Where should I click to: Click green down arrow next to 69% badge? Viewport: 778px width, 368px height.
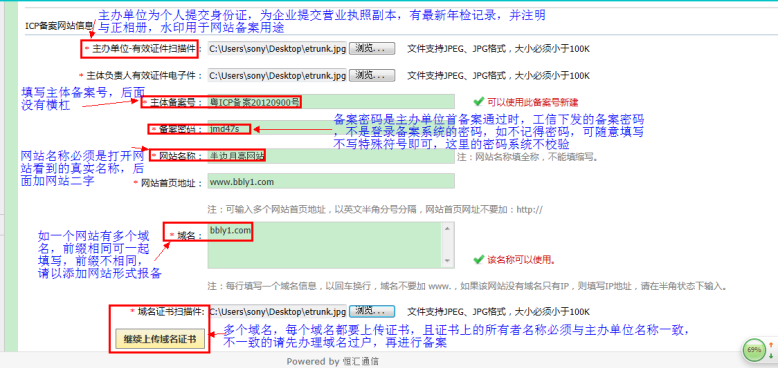771,356
